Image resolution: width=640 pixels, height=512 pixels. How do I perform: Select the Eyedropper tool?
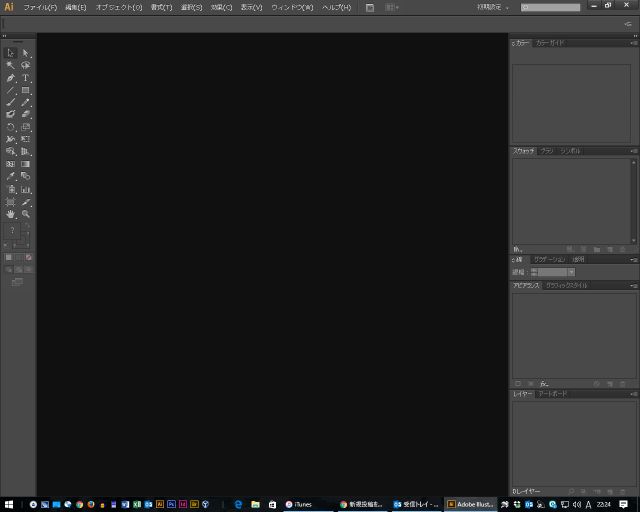[11, 176]
